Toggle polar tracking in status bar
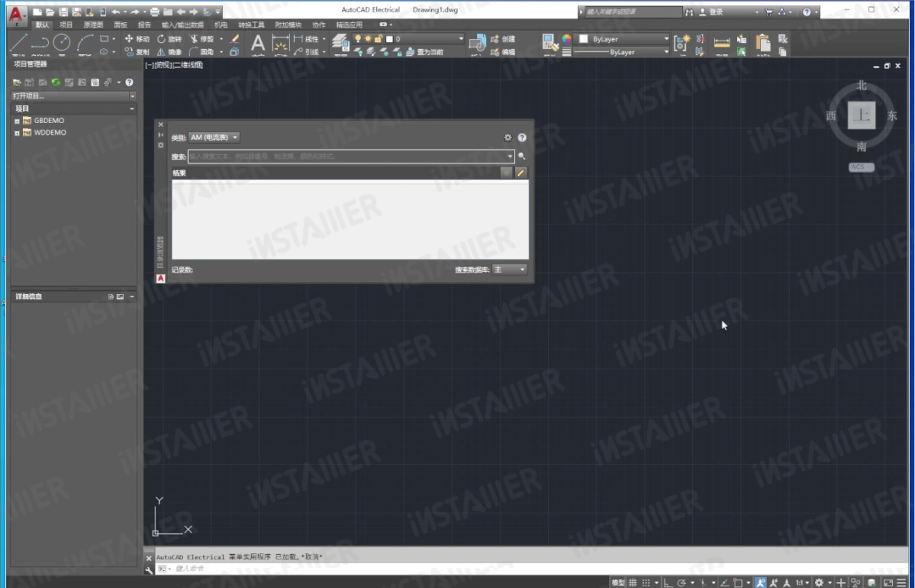The width and height of the screenshot is (915, 588). [681, 582]
